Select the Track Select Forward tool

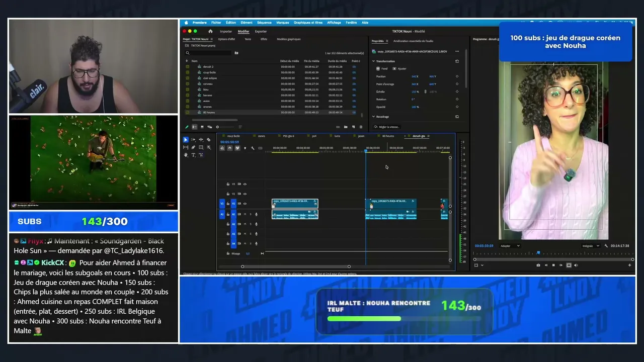(x=193, y=140)
